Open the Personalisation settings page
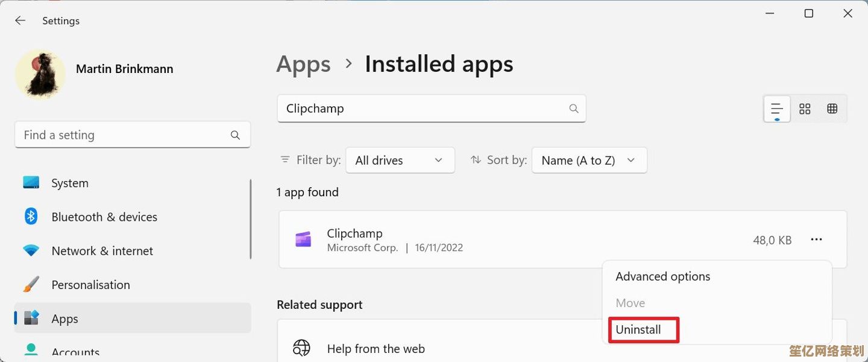The image size is (868, 362). pyautogui.click(x=90, y=284)
